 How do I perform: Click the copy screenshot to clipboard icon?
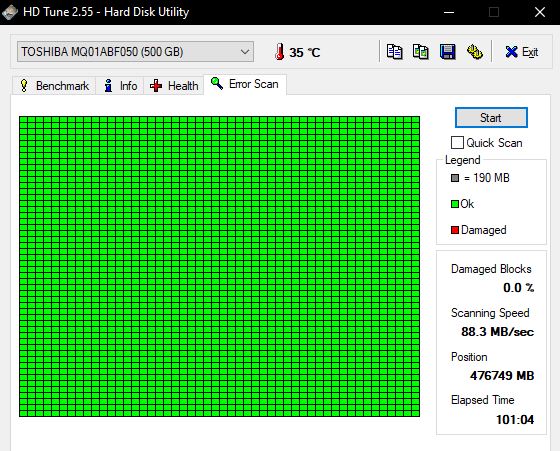pos(421,52)
